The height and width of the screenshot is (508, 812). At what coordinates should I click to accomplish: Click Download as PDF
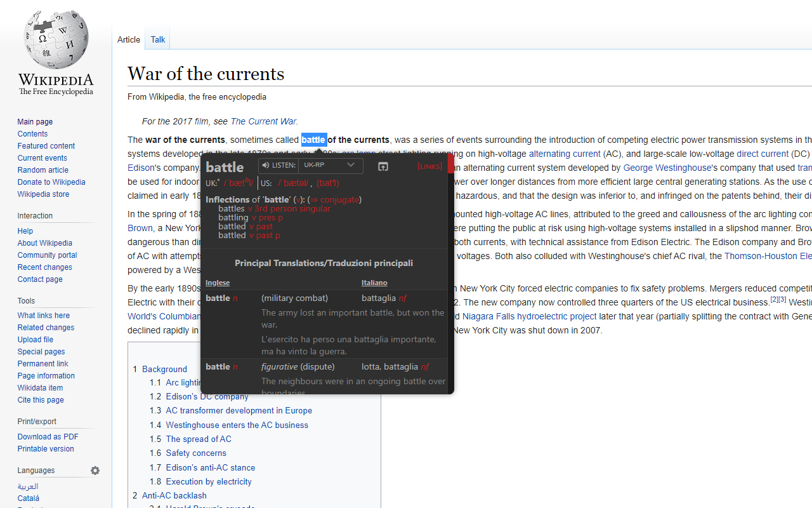(x=48, y=437)
